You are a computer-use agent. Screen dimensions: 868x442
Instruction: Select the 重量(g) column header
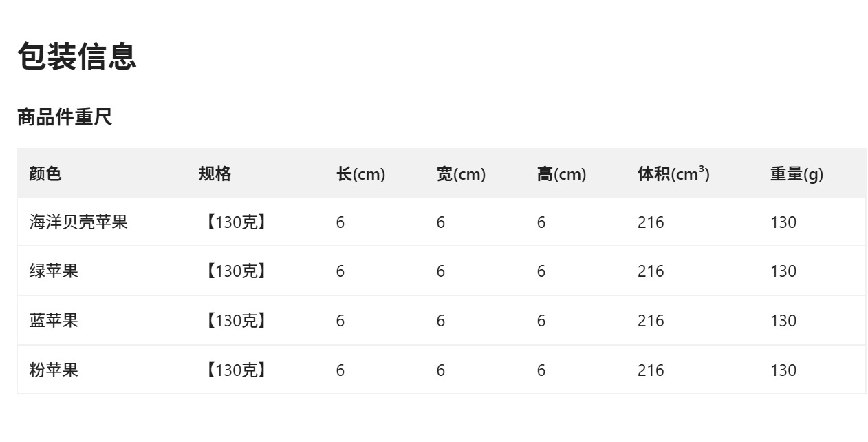tap(796, 174)
